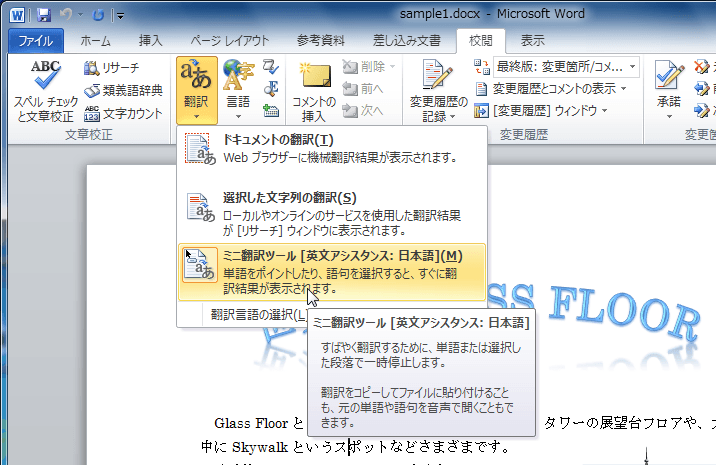The height and width of the screenshot is (465, 716).
Task: Click the icon next to 最終版 display combo
Action: point(482,67)
